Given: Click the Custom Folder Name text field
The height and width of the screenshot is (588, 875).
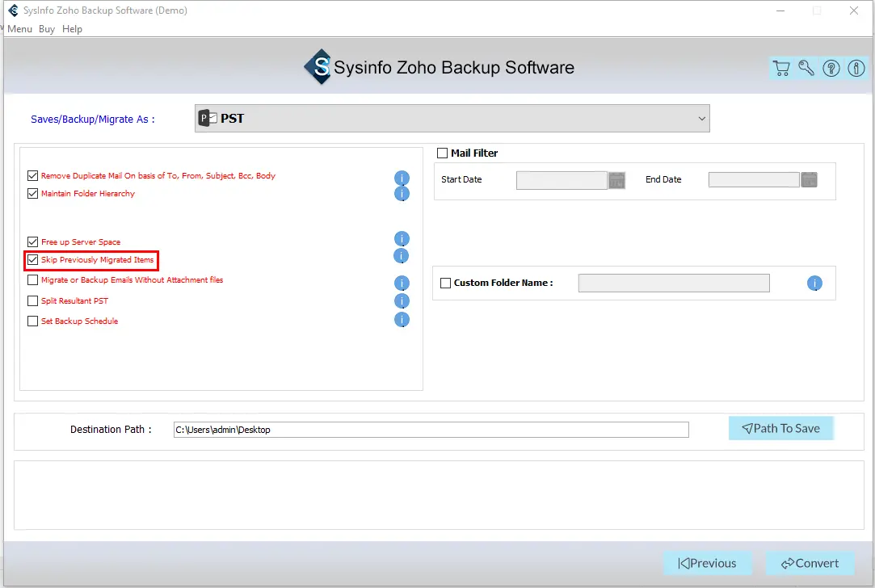Looking at the screenshot, I should pyautogui.click(x=674, y=283).
